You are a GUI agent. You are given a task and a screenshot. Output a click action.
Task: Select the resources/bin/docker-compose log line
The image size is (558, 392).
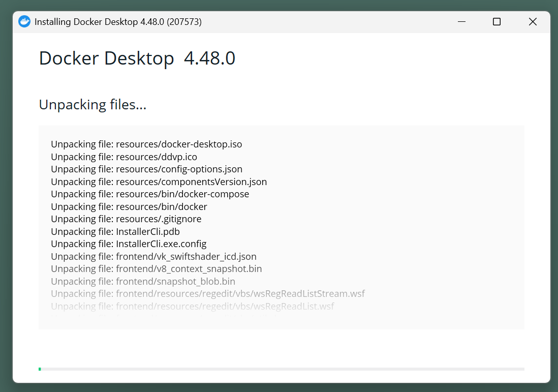(150, 194)
